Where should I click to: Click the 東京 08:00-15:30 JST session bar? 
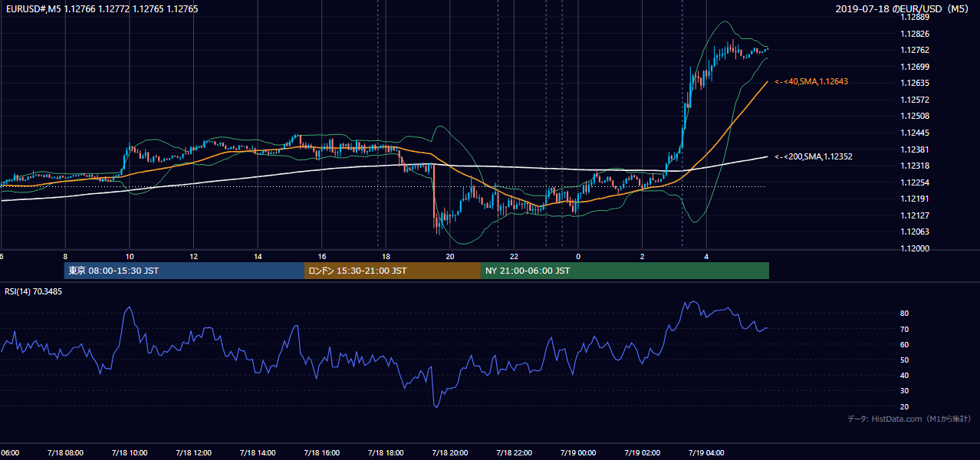pyautogui.click(x=184, y=271)
